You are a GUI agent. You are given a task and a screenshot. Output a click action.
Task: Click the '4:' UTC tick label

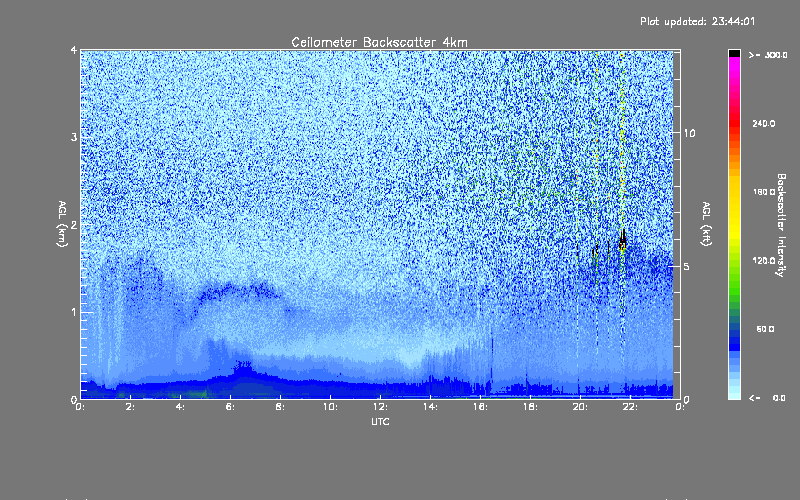[x=180, y=407]
